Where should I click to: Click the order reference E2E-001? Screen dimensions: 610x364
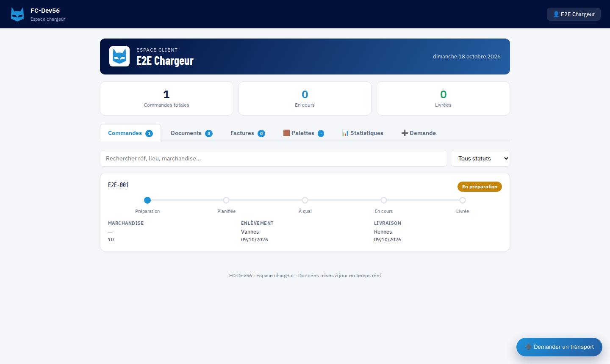point(118,185)
